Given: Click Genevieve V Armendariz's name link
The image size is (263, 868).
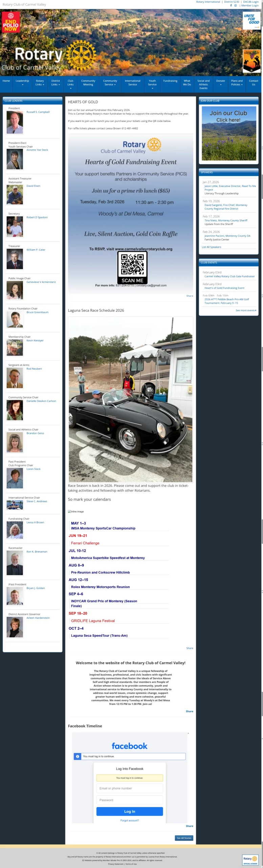Looking at the screenshot, I should pyautogui.click(x=41, y=282).
